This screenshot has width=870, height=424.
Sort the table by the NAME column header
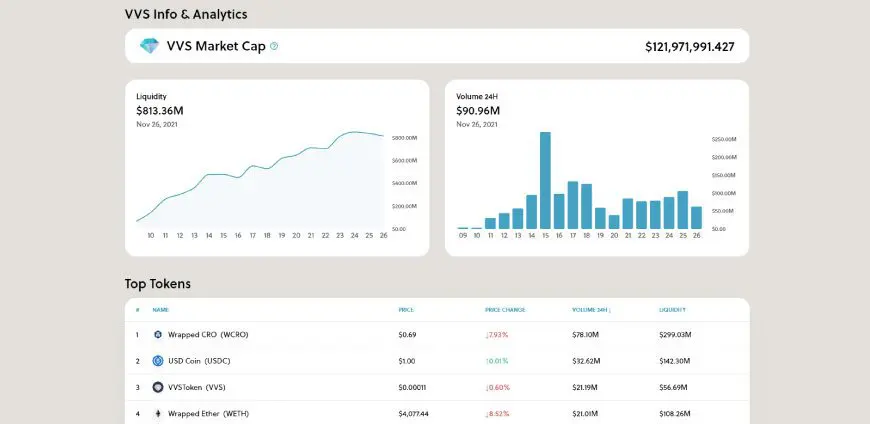coord(161,310)
